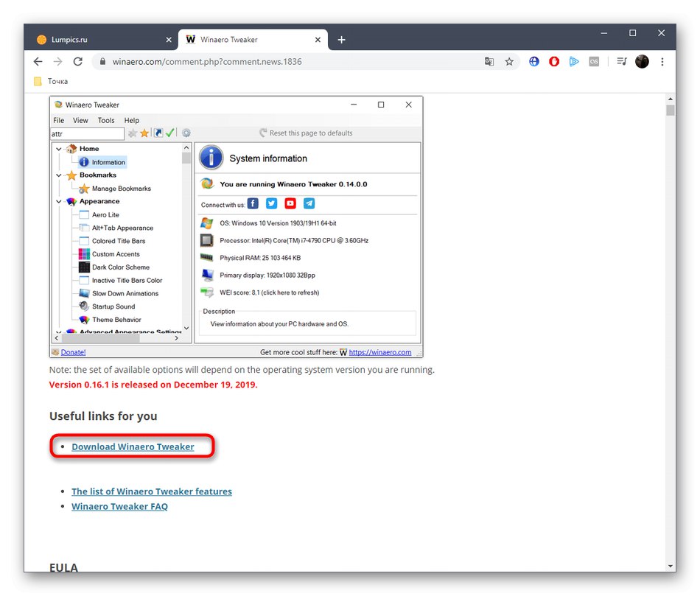
Task: Collapse the Home tree node
Action: coord(58,149)
